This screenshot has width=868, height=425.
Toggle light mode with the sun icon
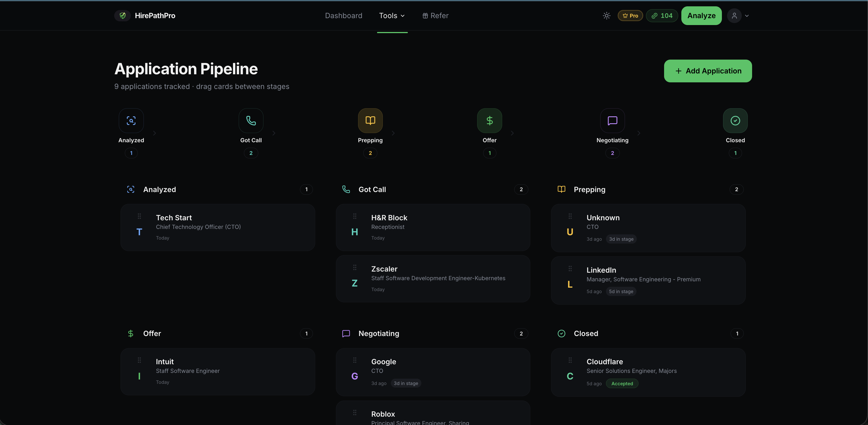[x=607, y=16]
